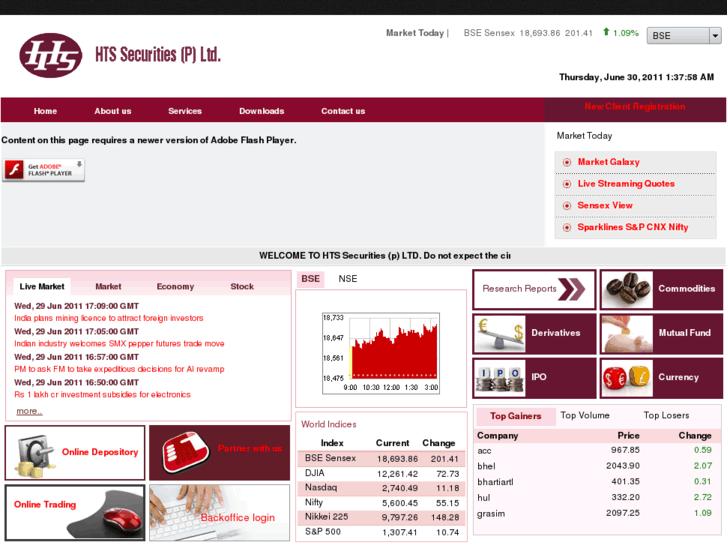
Task: Select the Top Volume tab
Action: [x=585, y=416]
